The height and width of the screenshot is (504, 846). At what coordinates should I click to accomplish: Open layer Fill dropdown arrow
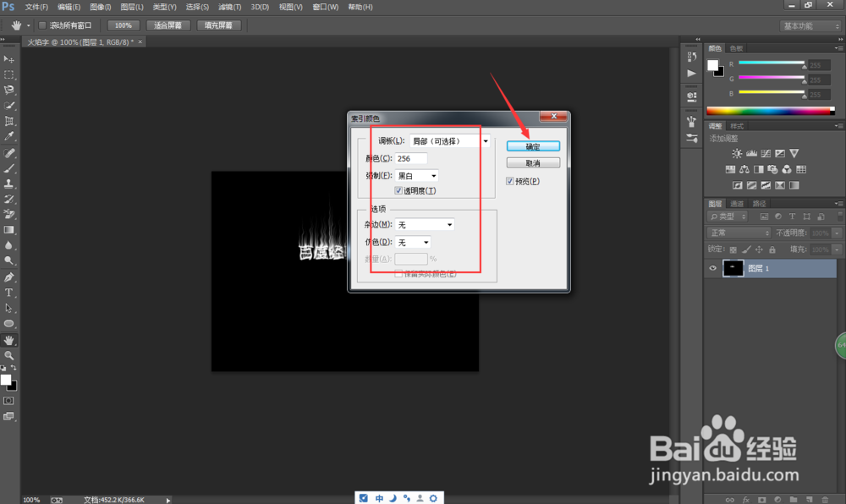837,249
